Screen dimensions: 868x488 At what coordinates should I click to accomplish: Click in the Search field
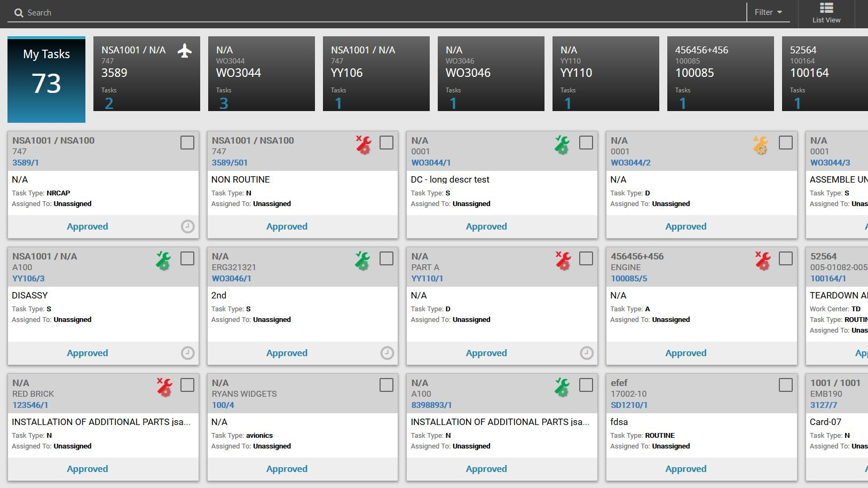point(374,13)
